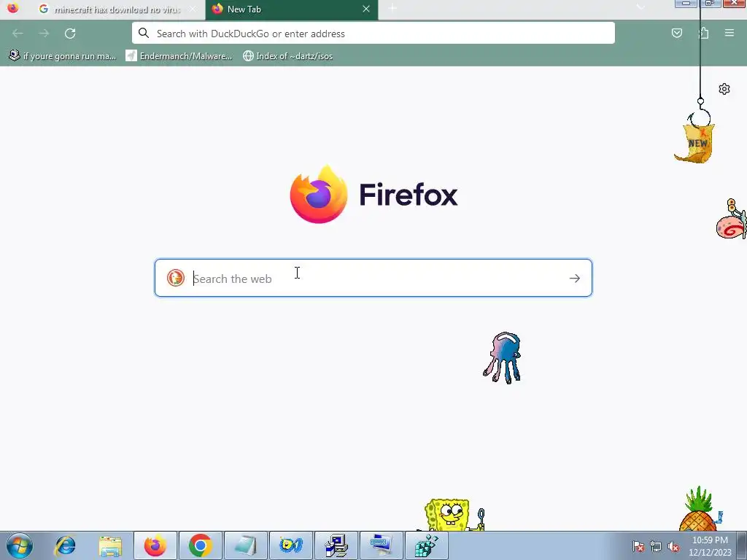747x560 pixels.
Task: Go forward one page
Action: coord(44,34)
